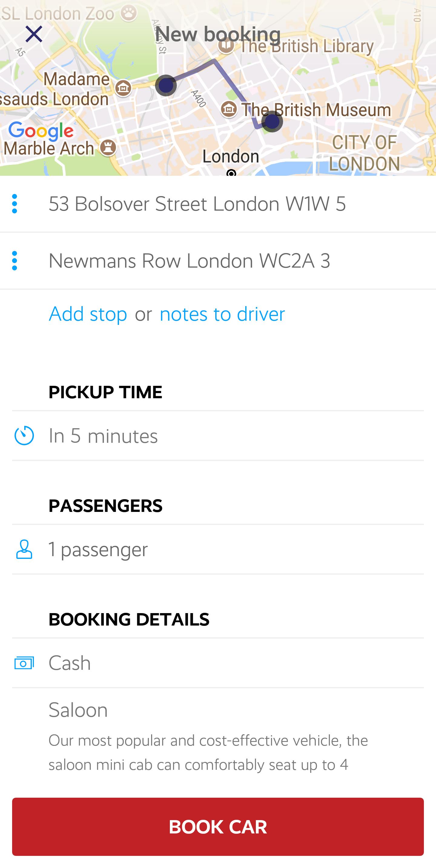Change Cash payment method

[x=218, y=663]
